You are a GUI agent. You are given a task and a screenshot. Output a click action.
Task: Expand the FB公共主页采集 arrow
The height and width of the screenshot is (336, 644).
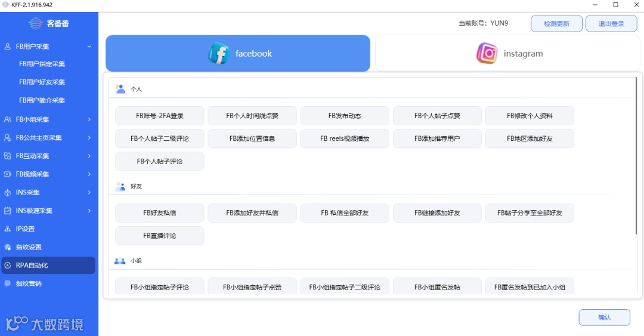(89, 137)
